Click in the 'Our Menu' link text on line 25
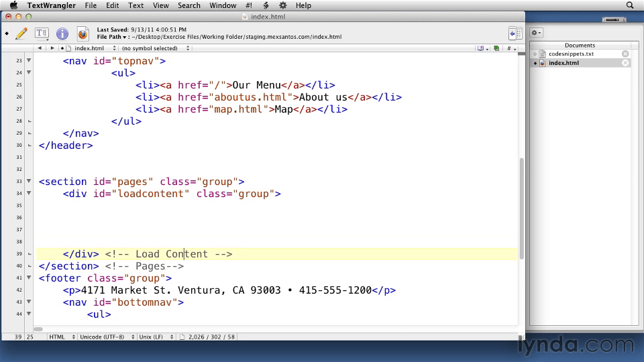644x362 pixels. (x=256, y=85)
